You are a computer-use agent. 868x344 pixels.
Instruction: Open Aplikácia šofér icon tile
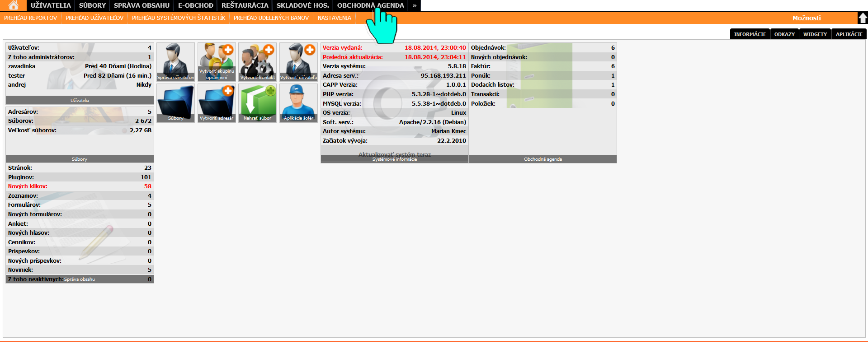point(298,103)
